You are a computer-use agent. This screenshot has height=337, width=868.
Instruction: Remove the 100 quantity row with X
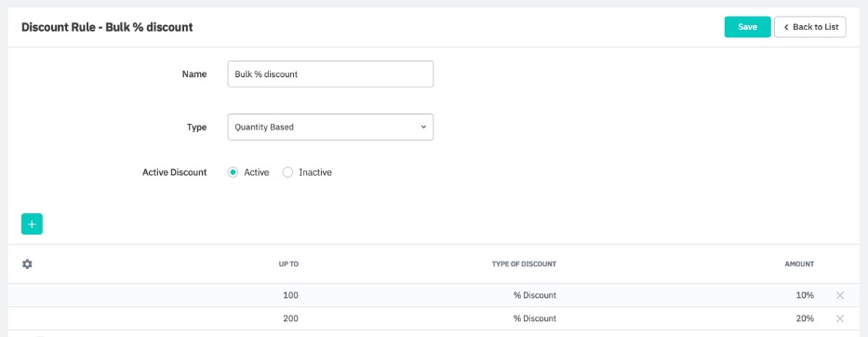click(840, 295)
